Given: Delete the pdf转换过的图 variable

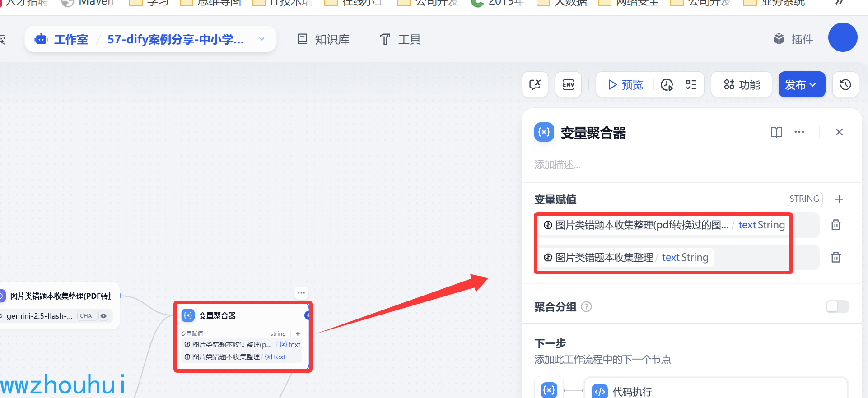Looking at the screenshot, I should coord(836,225).
